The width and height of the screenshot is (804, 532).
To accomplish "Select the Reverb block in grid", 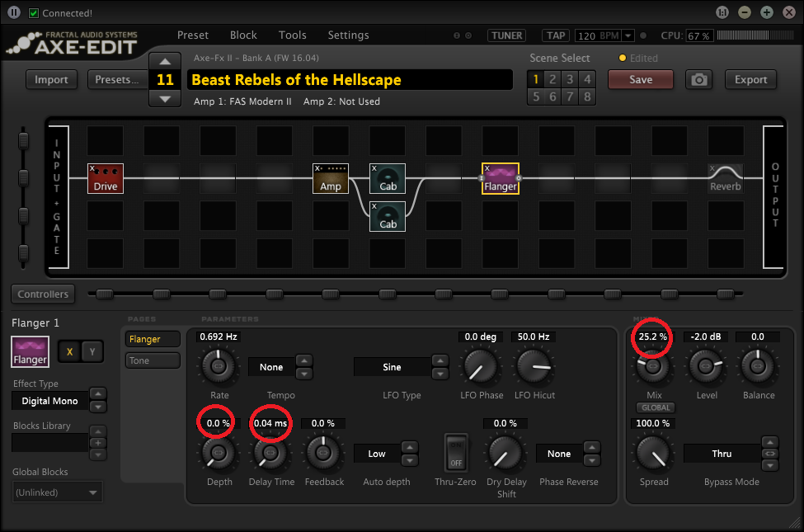I will point(726,178).
